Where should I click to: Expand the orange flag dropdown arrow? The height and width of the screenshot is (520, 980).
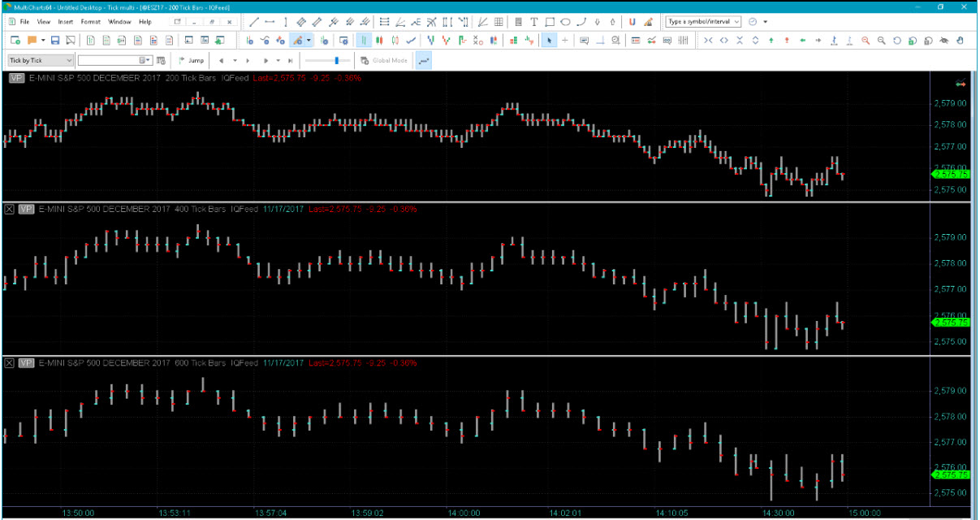point(42,40)
